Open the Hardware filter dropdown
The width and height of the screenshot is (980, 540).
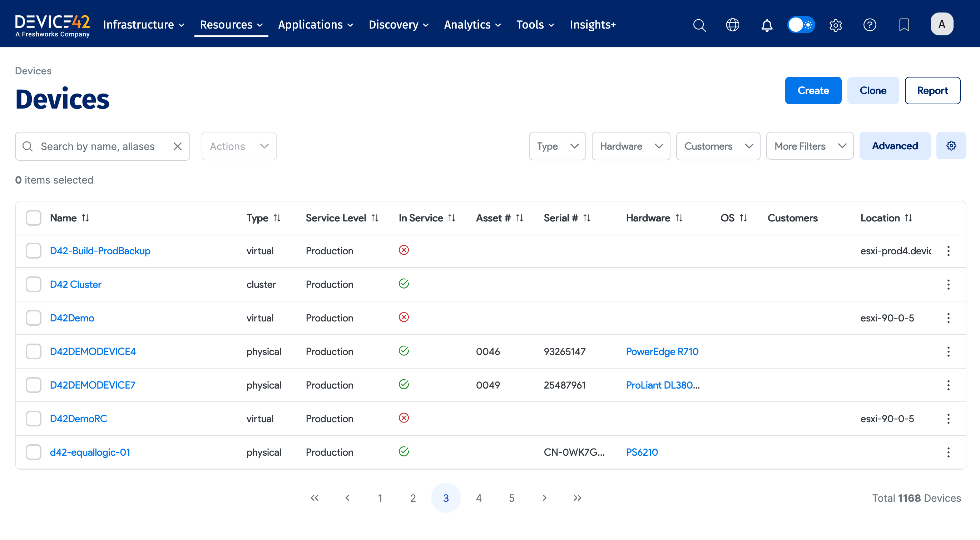click(x=631, y=146)
